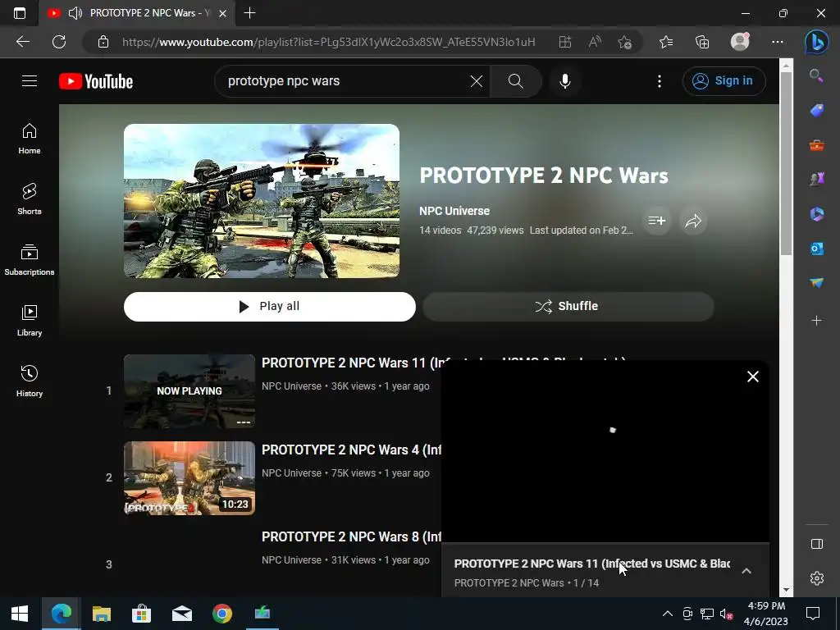The image size is (840, 630).
Task: Enable read aloud in the address bar
Action: pyautogui.click(x=595, y=42)
